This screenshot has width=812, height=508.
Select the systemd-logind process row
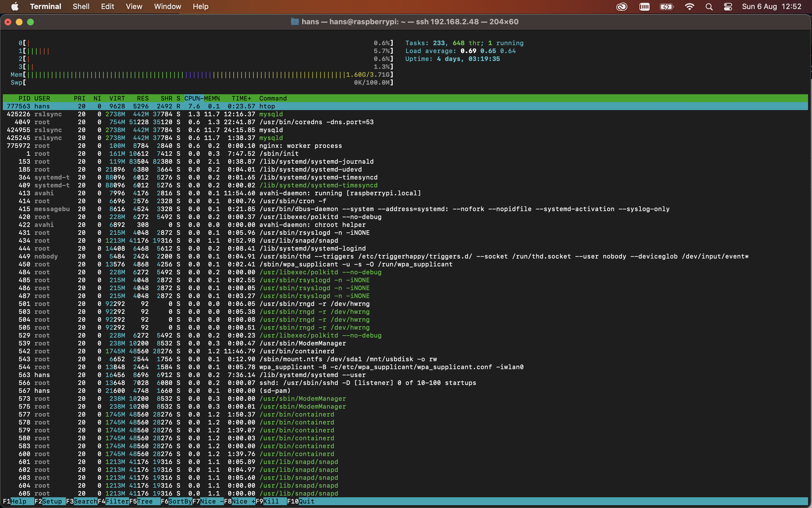pos(405,248)
